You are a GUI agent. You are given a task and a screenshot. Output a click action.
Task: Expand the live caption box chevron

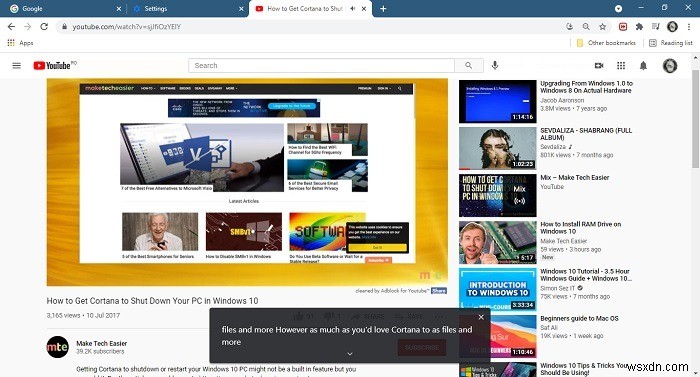tap(350, 354)
